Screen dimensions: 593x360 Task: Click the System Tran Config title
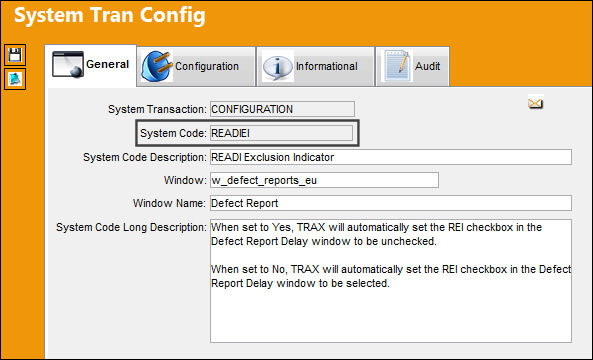point(110,16)
